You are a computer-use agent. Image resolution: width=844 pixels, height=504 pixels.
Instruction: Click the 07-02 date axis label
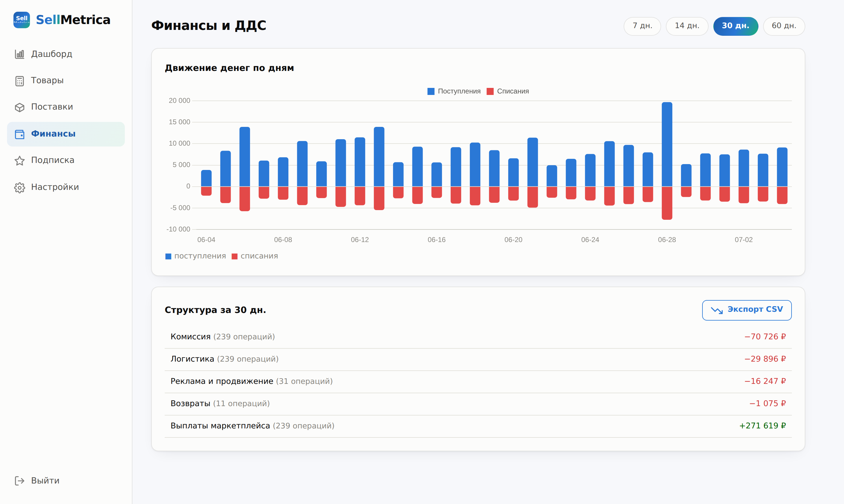[743, 240]
